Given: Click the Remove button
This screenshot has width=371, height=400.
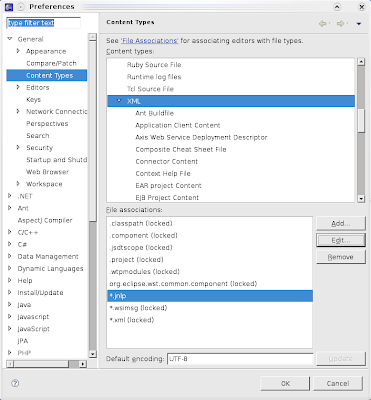Looking at the screenshot, I should 341,257.
